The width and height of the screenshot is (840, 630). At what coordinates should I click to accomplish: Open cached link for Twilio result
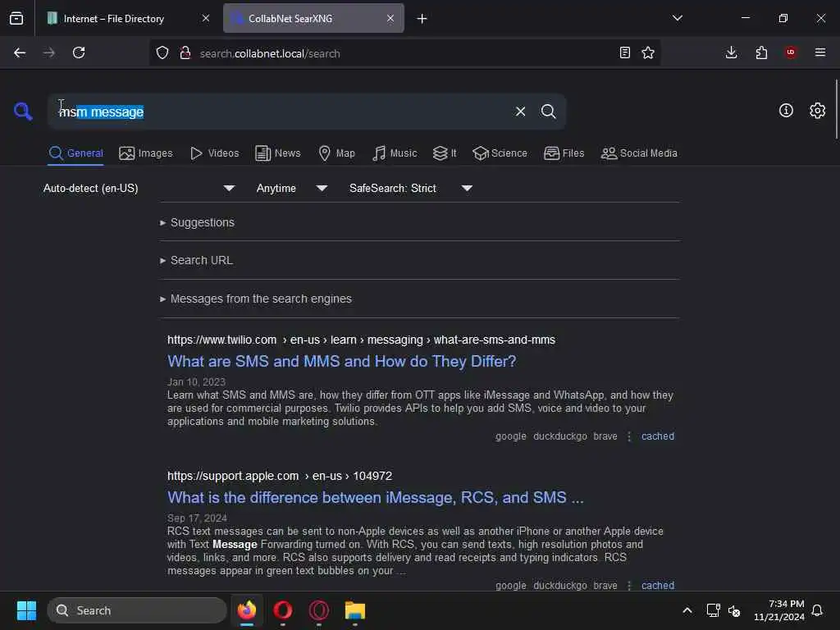coord(658,436)
